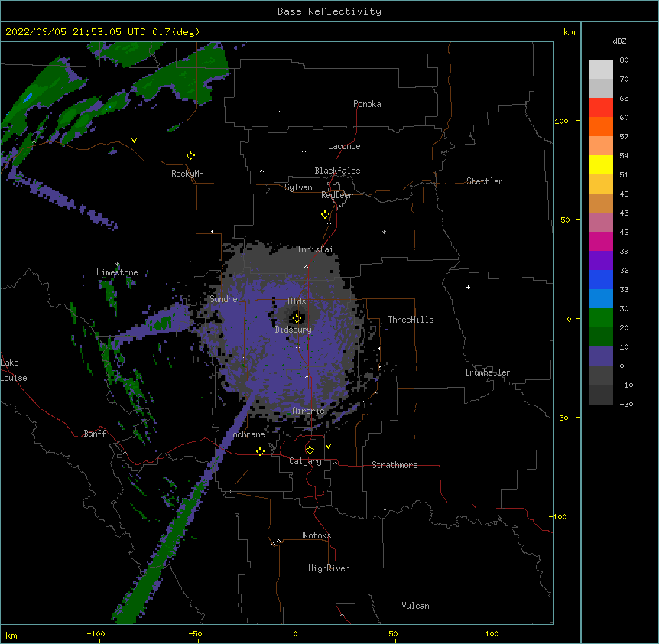Click the 80 value on the dBZ scale

click(624, 60)
